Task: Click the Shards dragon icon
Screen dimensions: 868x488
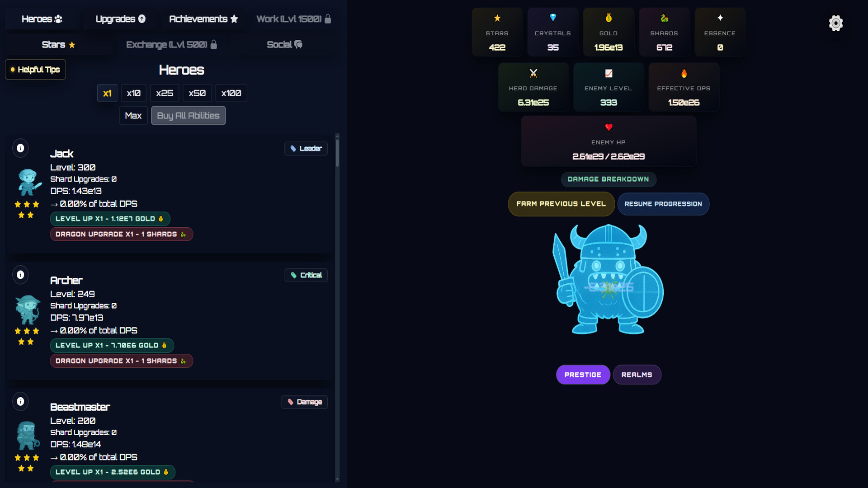Action: click(x=664, y=18)
